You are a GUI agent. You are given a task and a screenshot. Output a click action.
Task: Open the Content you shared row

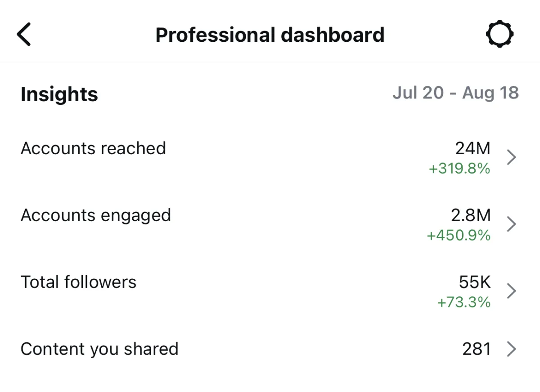tap(270, 349)
